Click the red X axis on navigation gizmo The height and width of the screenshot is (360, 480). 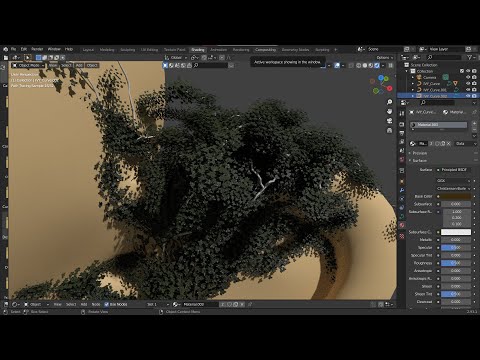(389, 88)
